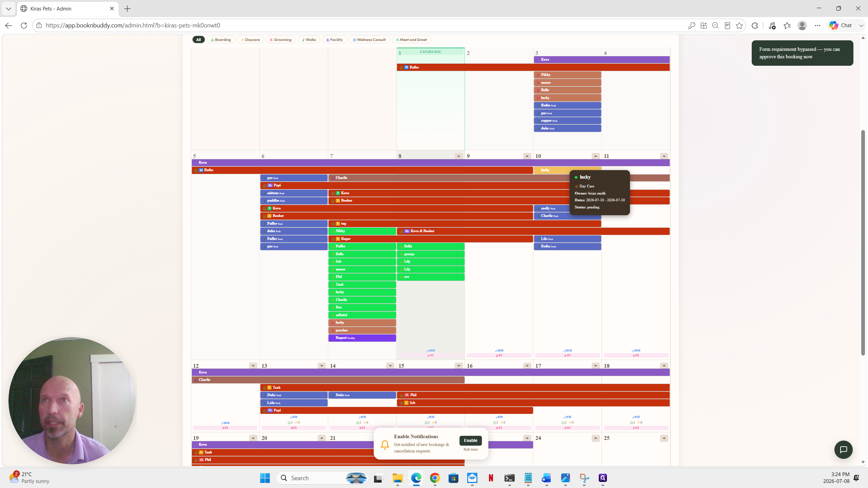Viewport: 868px width, 488px height.
Task: Toggle eye icon on day 13
Action: (321, 366)
